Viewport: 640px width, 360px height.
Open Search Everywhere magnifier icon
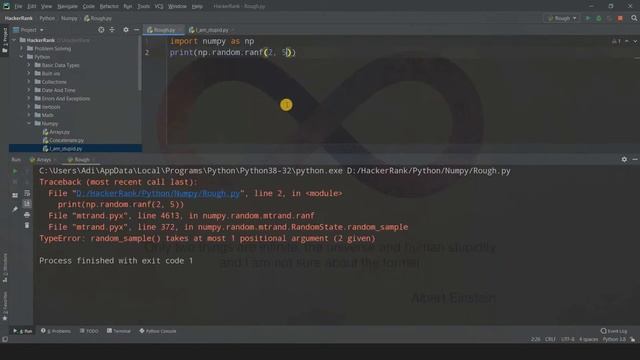(634, 18)
